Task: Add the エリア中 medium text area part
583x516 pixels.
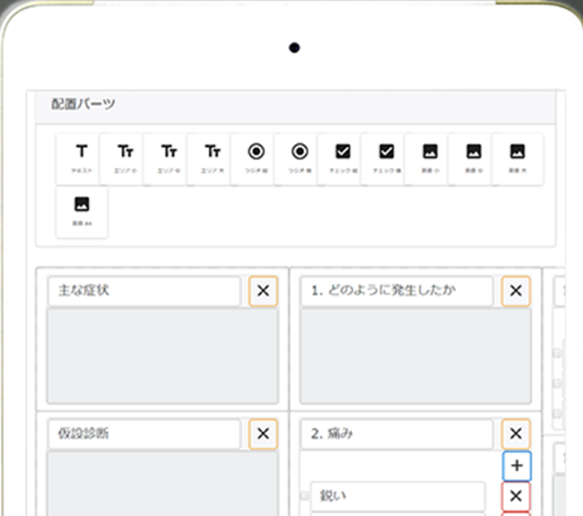Action: tap(169, 159)
